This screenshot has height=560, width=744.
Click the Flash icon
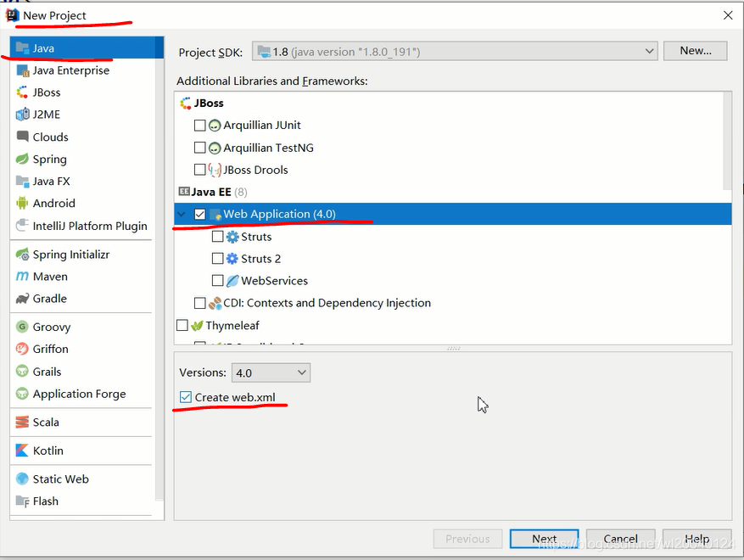22,501
